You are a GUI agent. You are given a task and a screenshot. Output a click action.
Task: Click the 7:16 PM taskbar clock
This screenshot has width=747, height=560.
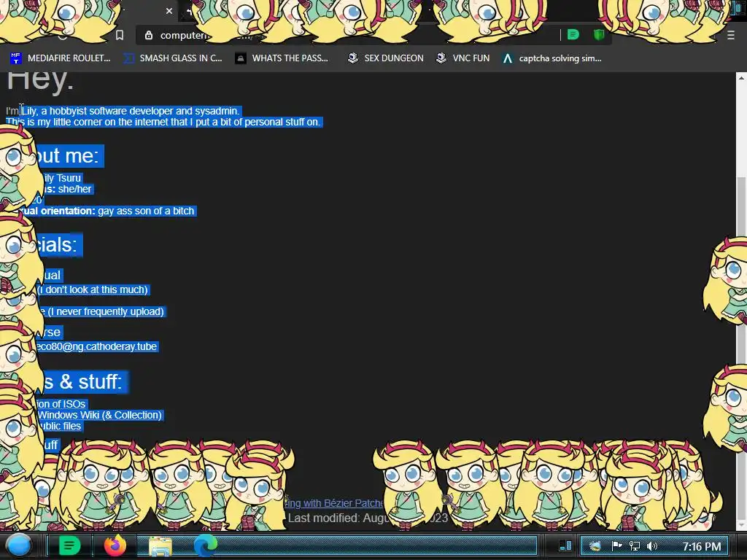(x=702, y=547)
